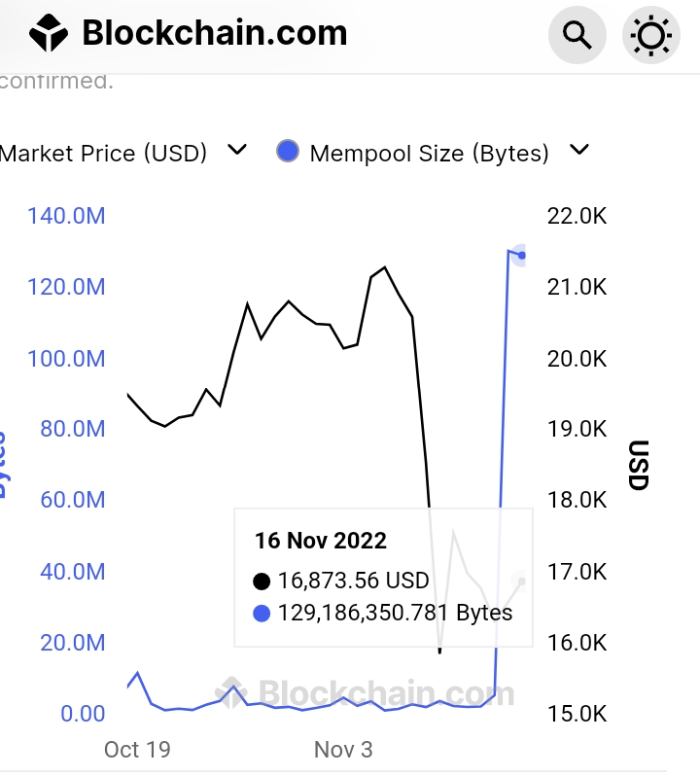Click the 22.0K right axis label
Image resolution: width=700 pixels, height=776 pixels.
pos(577,216)
